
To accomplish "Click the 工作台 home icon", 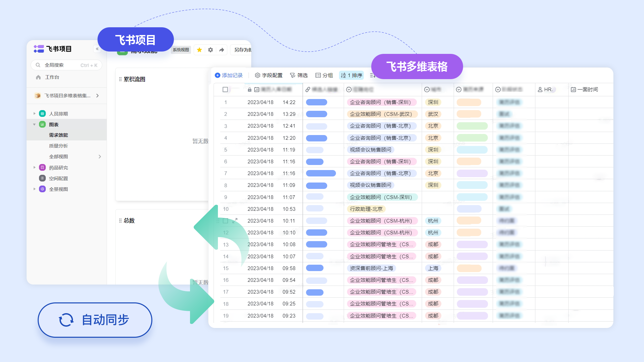I will click(x=38, y=77).
